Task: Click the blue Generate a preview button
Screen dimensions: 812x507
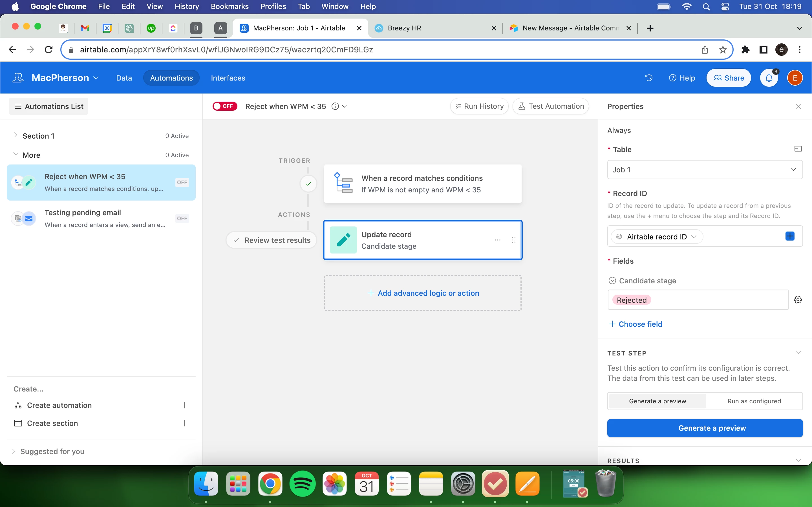Action: (x=705, y=428)
